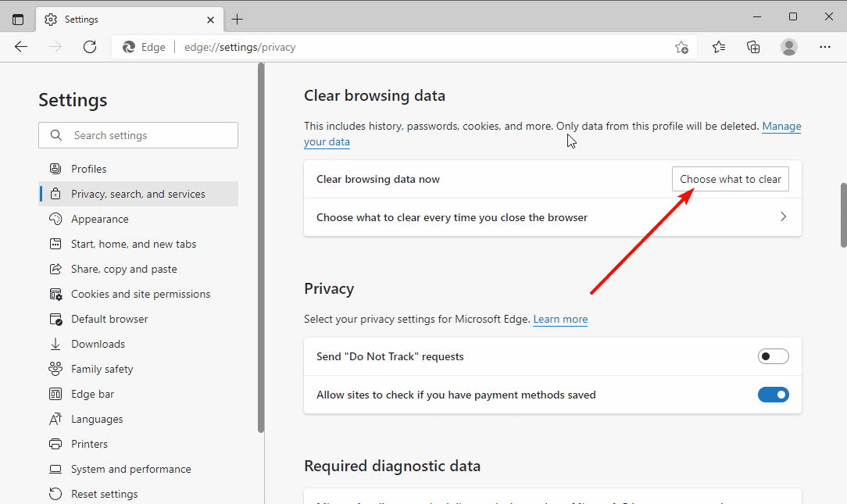The image size is (847, 504).
Task: Open privacy Learn more link
Action: point(560,319)
